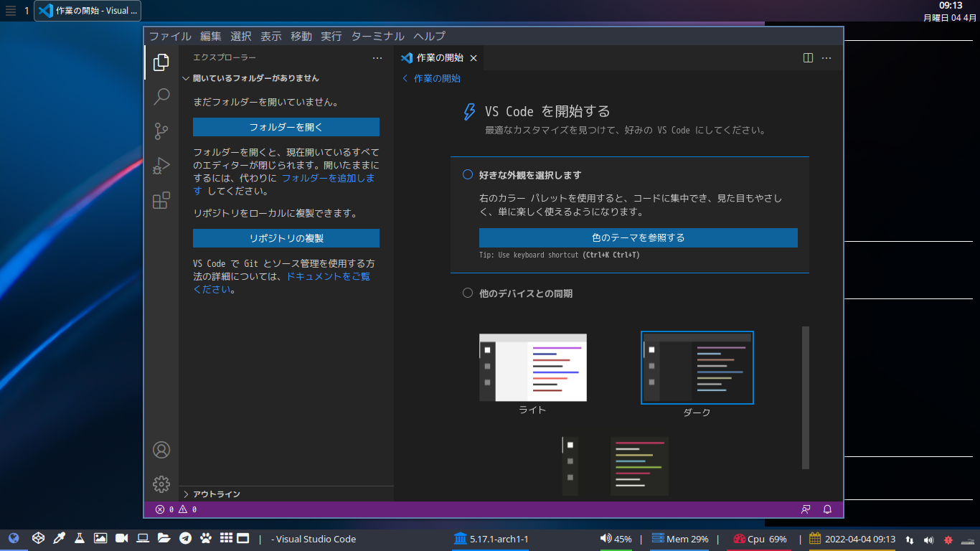Open notifications bell in status bar
The image size is (980, 551).
[x=827, y=509]
